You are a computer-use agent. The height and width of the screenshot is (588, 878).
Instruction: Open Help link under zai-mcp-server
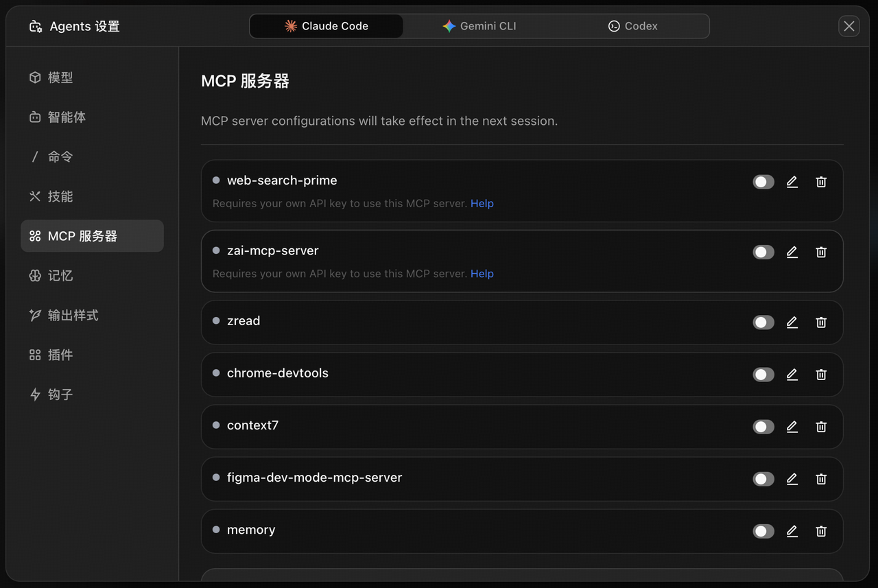click(x=482, y=274)
